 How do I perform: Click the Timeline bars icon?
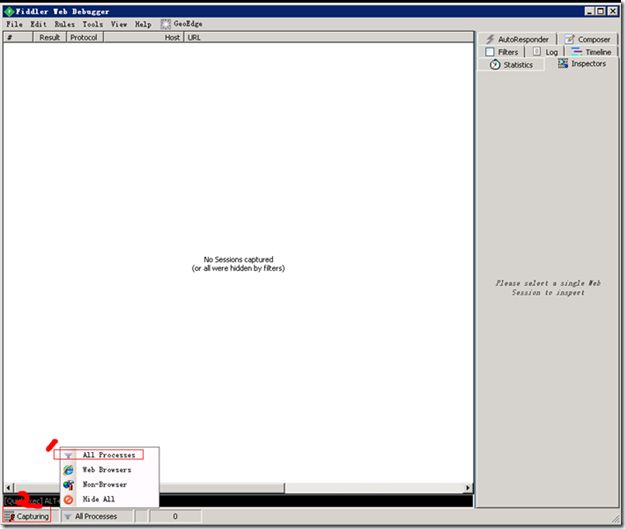point(576,51)
